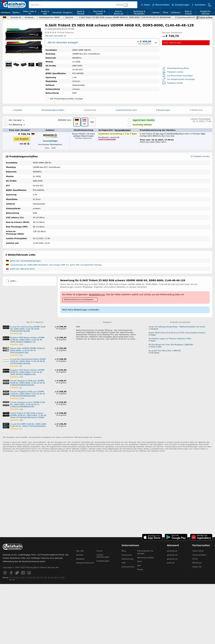The height and width of the screenshot is (644, 215).
Task: Click the amazon.de marketplace logo
Action: [50, 135]
